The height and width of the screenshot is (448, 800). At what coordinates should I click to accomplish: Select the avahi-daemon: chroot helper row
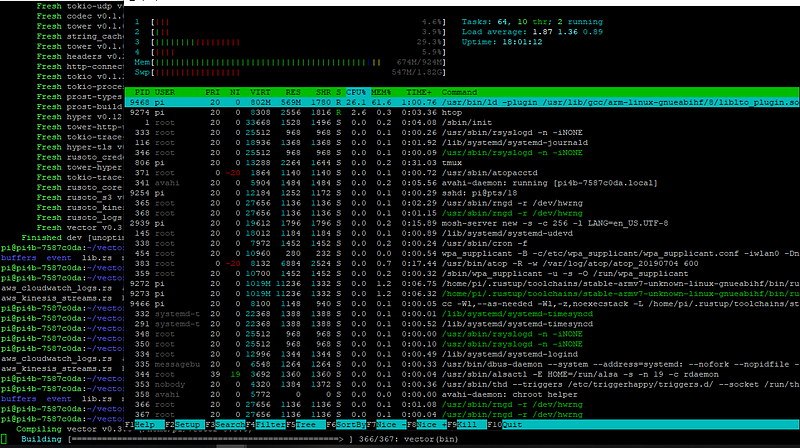[x=462, y=395]
